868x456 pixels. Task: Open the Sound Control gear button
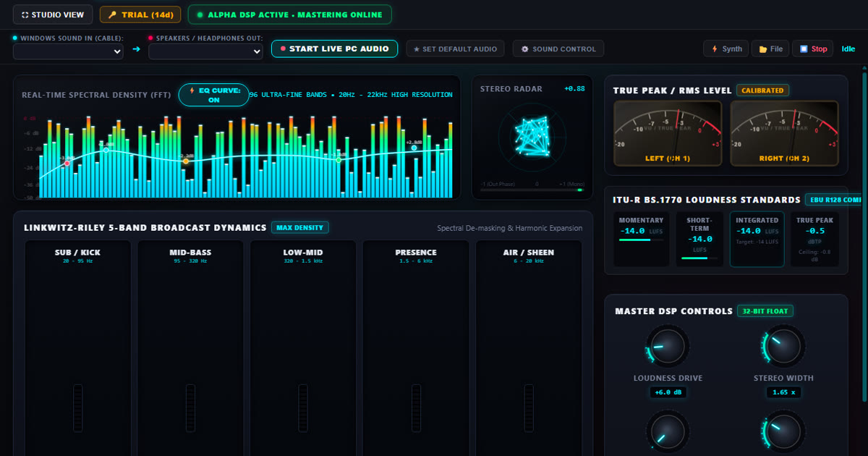coord(558,48)
